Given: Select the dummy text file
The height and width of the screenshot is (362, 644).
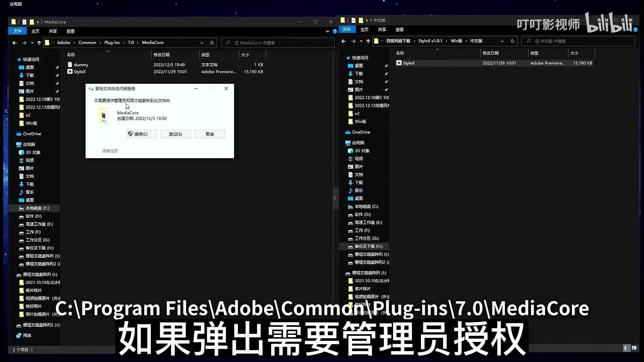Looking at the screenshot, I should [81, 65].
